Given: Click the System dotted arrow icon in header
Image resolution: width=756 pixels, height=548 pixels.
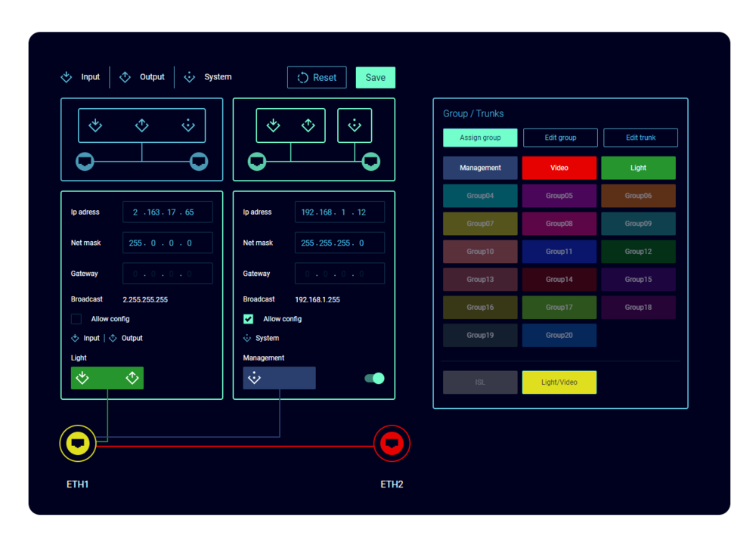Looking at the screenshot, I should tap(190, 77).
